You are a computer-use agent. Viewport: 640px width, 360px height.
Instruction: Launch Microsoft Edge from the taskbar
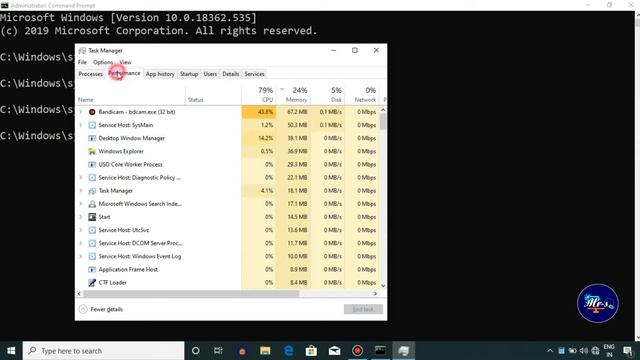pyautogui.click(x=289, y=351)
